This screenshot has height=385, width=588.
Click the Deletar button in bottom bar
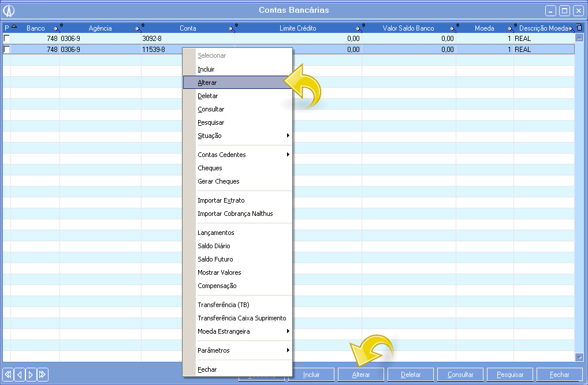point(411,375)
